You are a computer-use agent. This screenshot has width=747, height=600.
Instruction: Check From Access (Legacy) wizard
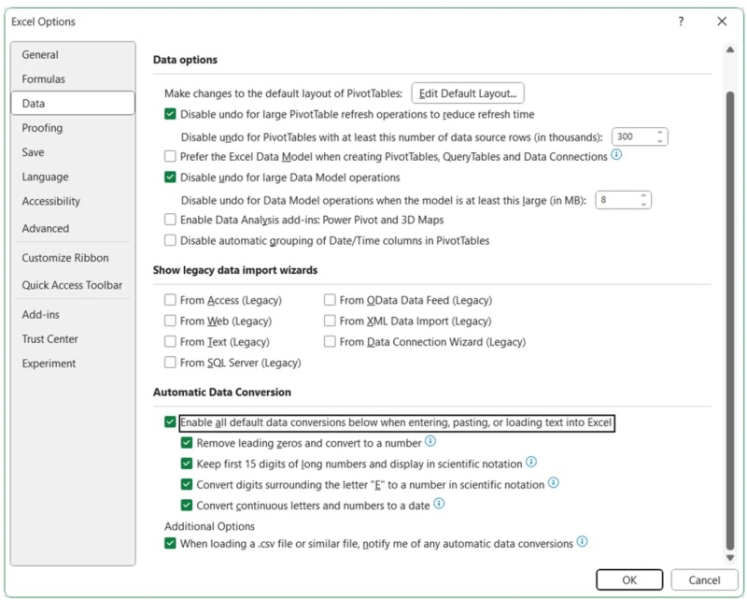tap(170, 300)
